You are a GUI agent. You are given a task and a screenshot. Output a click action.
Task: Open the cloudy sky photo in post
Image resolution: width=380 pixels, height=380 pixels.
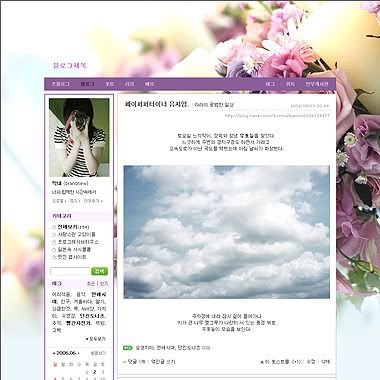(x=227, y=232)
